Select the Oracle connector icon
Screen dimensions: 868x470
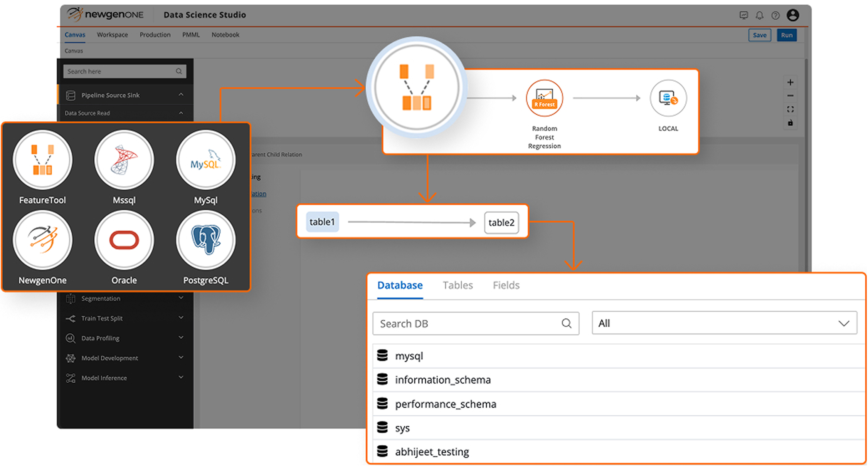(124, 240)
